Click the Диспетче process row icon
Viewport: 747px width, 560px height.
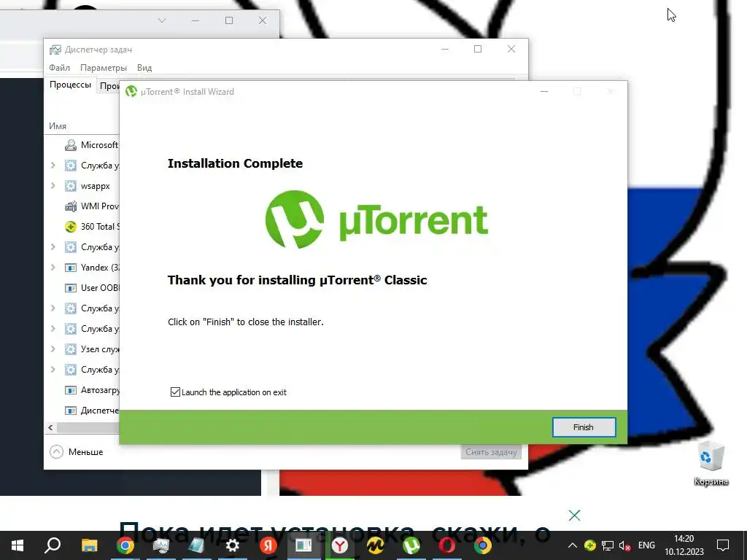(71, 411)
